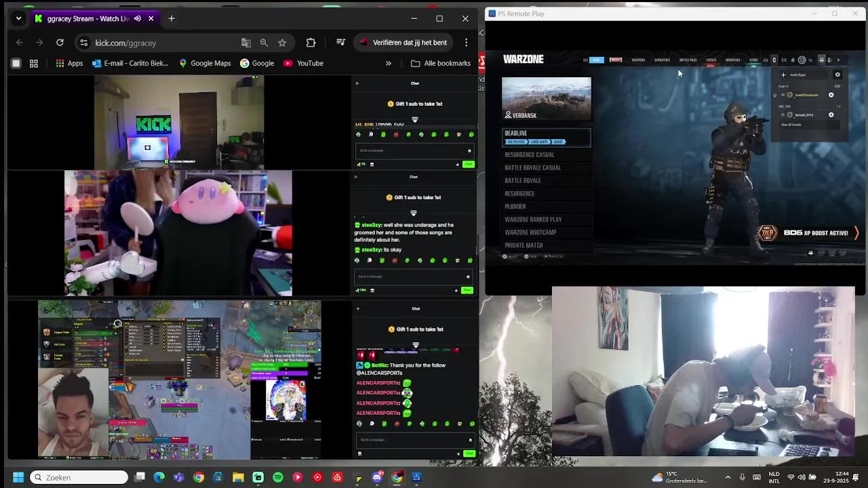This screenshot has height=488, width=868.
Task: Send message with bottom chat's green Chat button
Action: tap(469, 453)
